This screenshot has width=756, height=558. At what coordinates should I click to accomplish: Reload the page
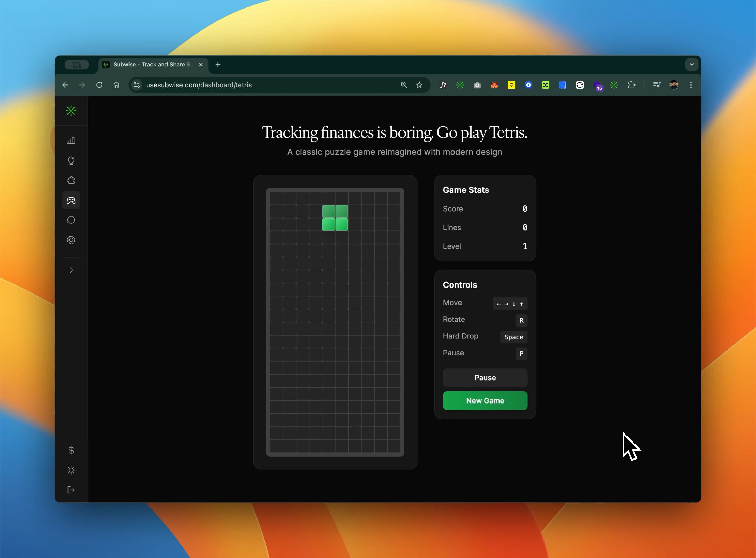click(x=99, y=85)
